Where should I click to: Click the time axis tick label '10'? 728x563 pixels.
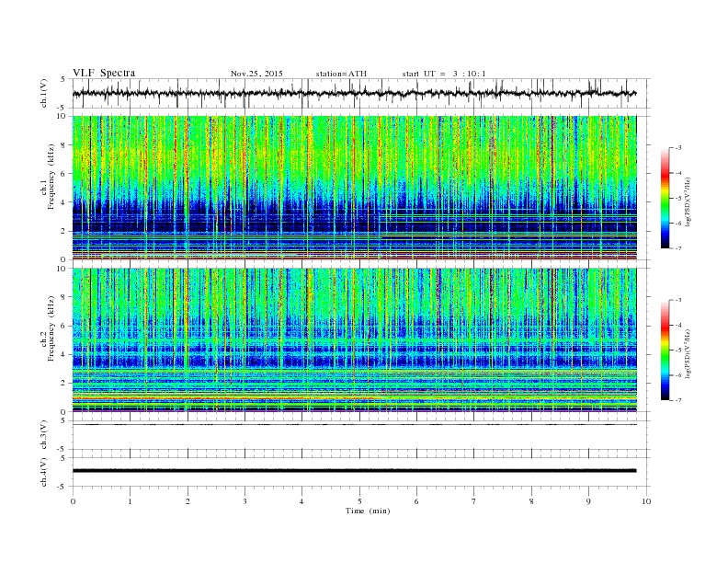646,501
